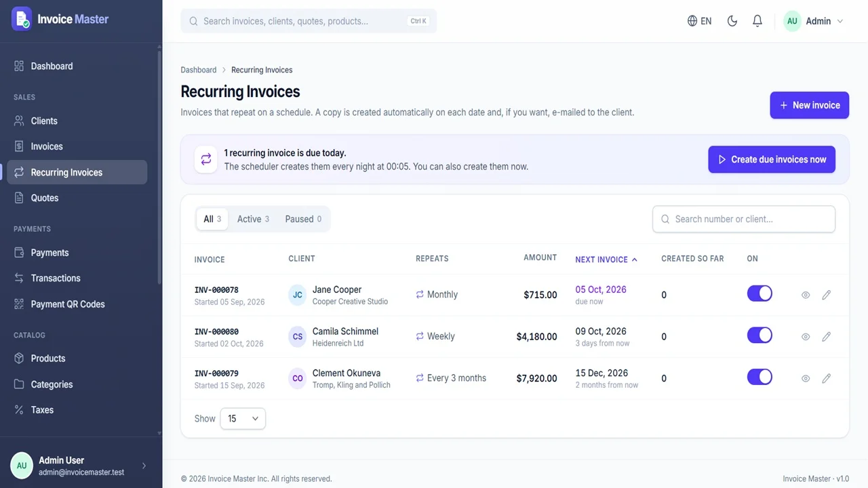Sort the table by the Amount header

point(540,258)
